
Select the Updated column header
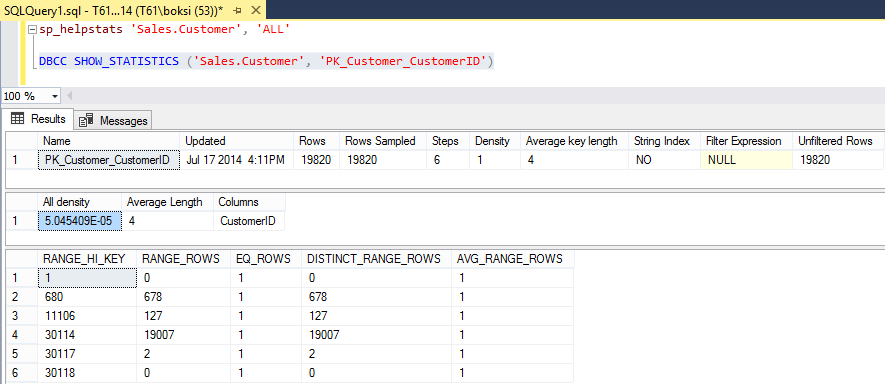[x=237, y=141]
